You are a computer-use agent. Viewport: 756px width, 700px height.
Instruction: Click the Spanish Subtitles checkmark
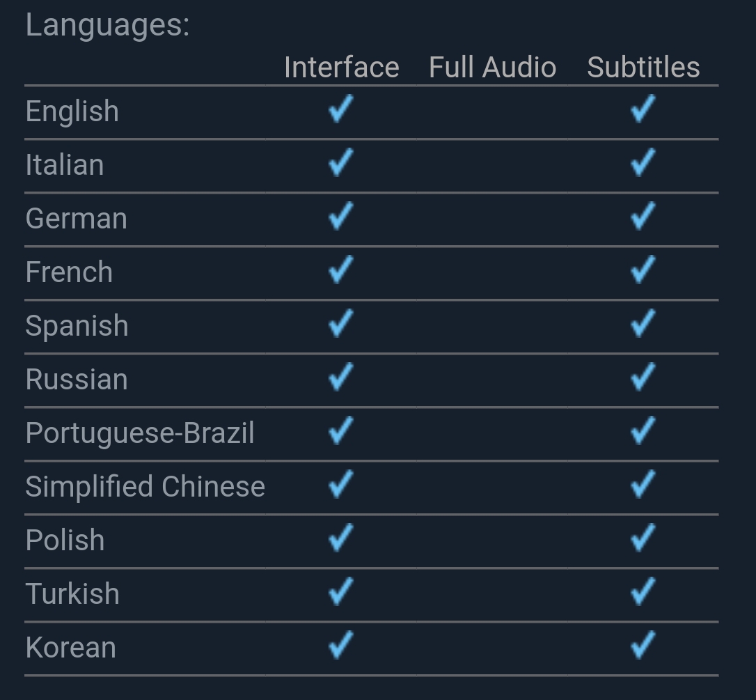coord(643,323)
